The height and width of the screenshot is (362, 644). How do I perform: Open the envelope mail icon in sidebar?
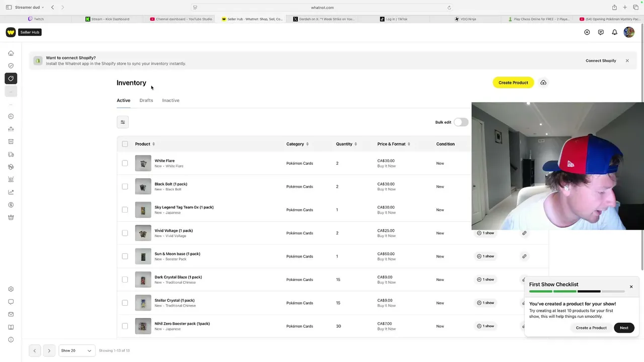coord(11,315)
